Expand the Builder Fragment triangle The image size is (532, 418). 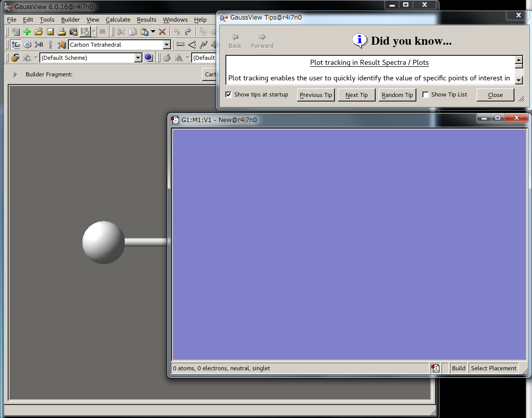pyautogui.click(x=15, y=74)
